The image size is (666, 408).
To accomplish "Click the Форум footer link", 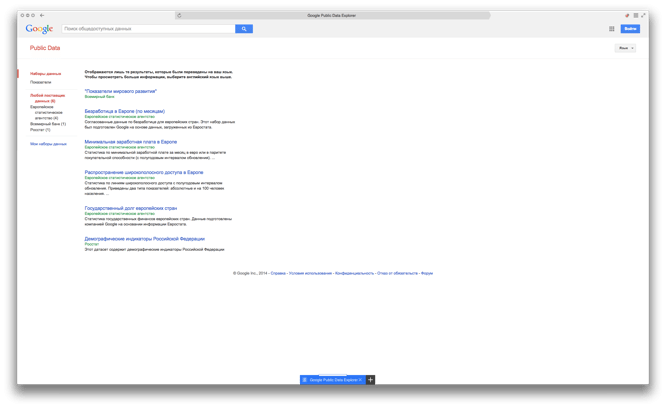I will pos(427,273).
